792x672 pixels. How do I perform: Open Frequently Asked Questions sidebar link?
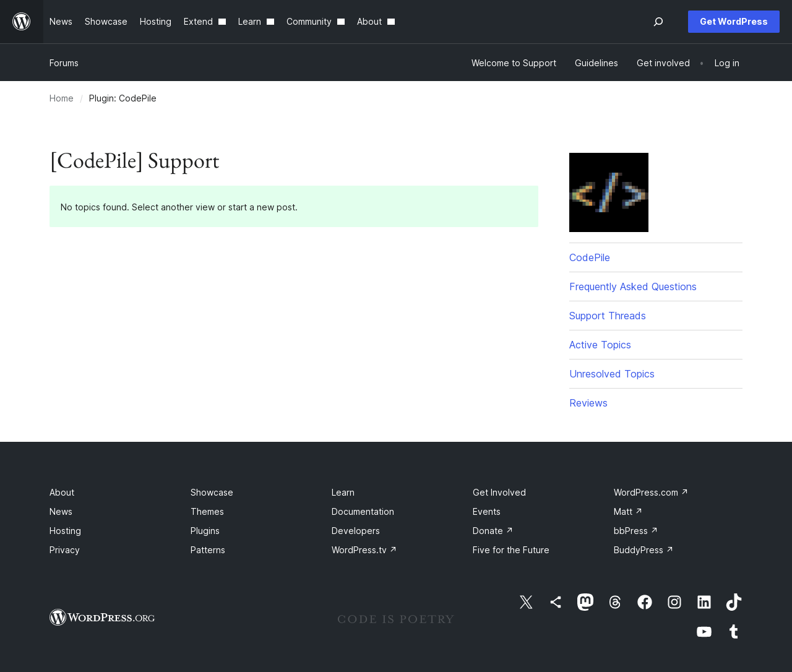(633, 286)
